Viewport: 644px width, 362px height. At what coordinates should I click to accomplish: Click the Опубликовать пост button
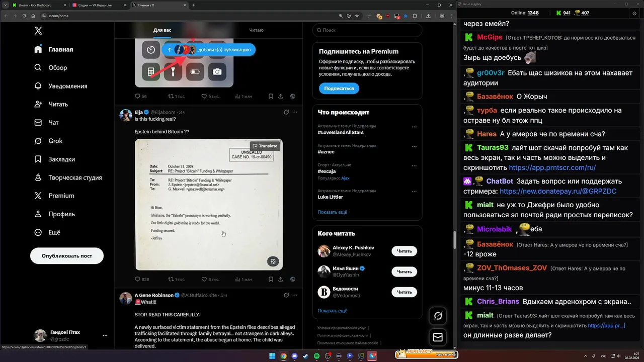pyautogui.click(x=67, y=255)
